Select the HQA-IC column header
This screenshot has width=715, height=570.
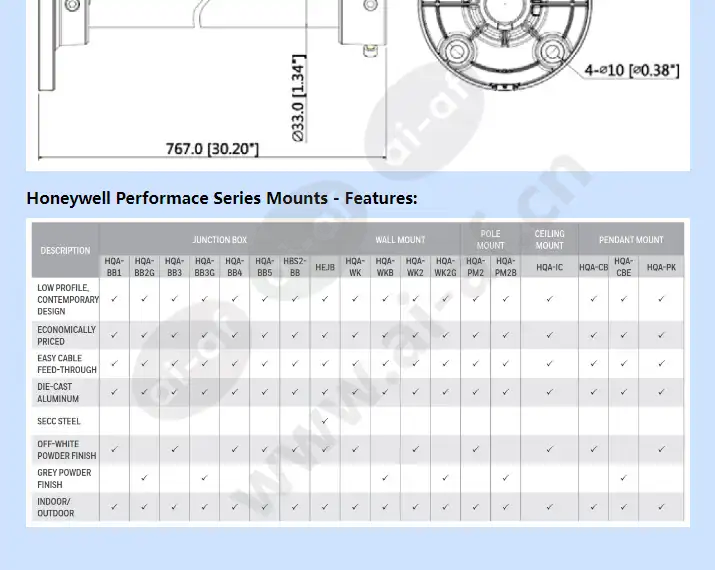pyautogui.click(x=549, y=267)
